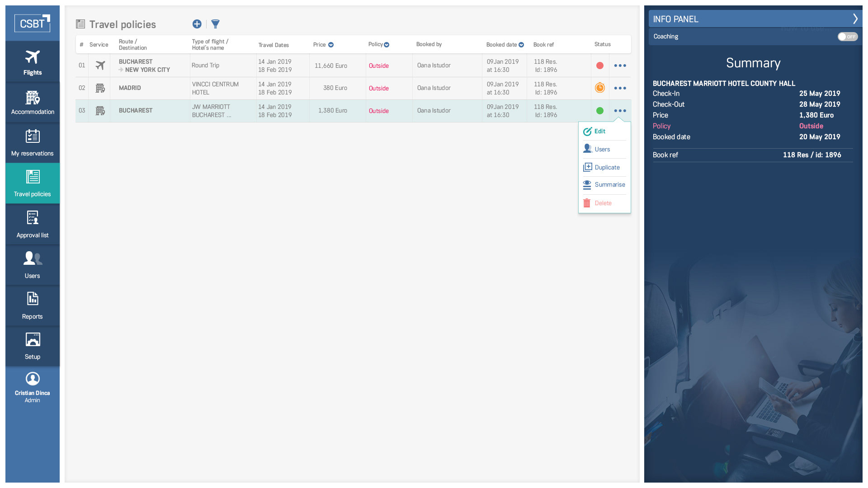The image size is (868, 488).
Task: Open Policy column sort dropdown
Action: coord(387,45)
